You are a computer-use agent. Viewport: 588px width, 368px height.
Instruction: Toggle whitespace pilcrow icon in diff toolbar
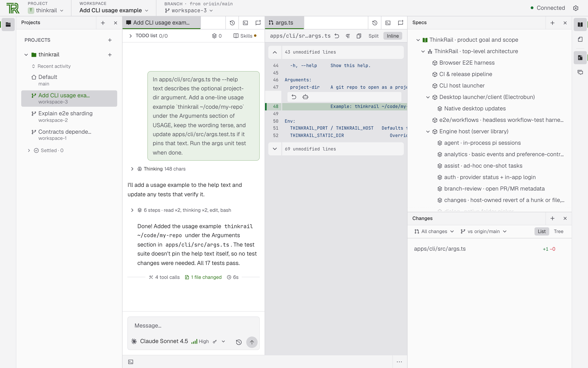click(x=348, y=36)
